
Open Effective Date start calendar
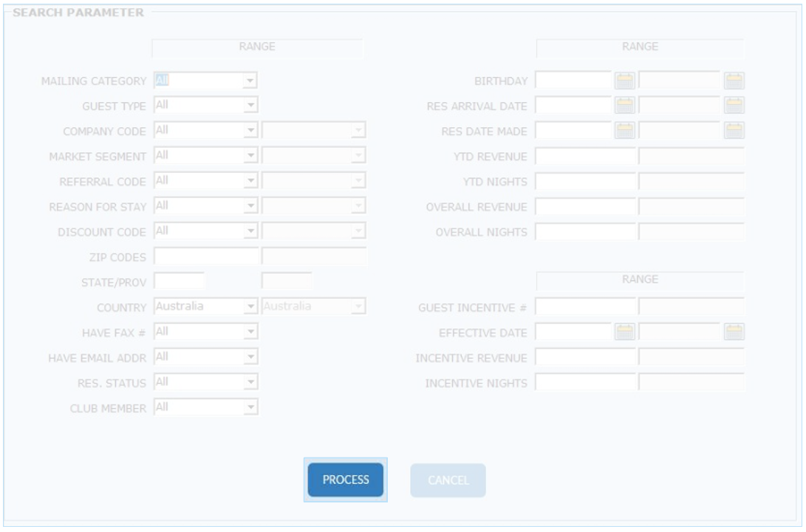[x=626, y=332]
